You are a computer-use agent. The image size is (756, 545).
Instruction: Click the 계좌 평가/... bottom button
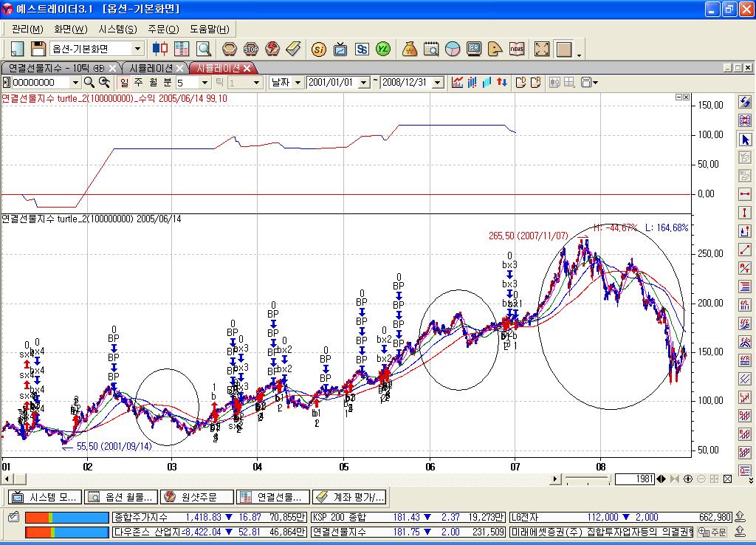(349, 497)
